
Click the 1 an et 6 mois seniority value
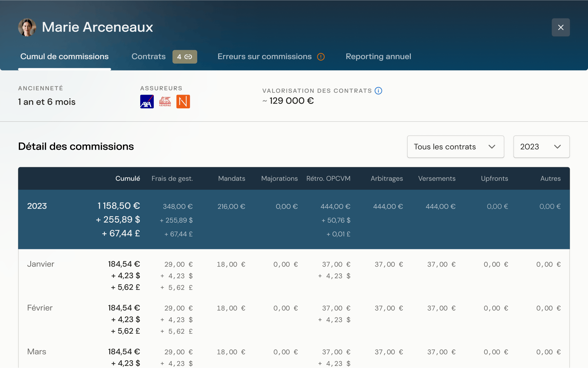tap(47, 102)
